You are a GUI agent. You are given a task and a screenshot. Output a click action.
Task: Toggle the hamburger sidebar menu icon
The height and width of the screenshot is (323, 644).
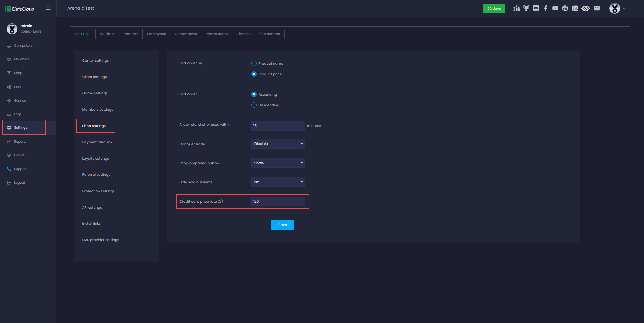(48, 8)
